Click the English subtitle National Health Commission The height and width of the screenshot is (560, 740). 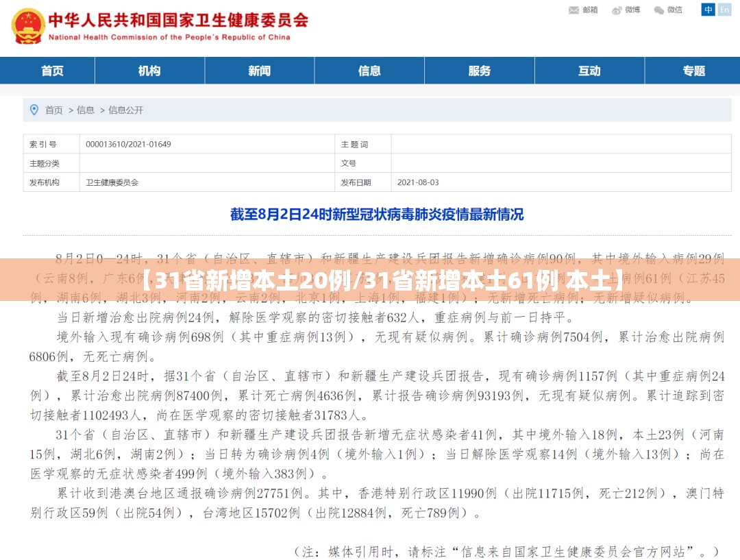(169, 37)
